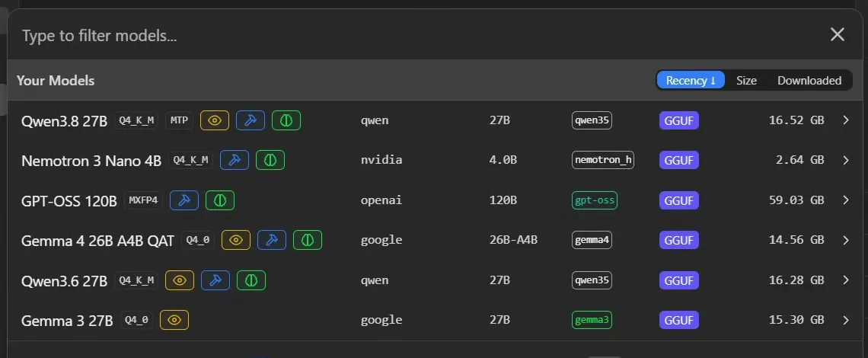Close the model picker with the X
Image resolution: width=868 pixels, height=358 pixels.
[x=837, y=34]
